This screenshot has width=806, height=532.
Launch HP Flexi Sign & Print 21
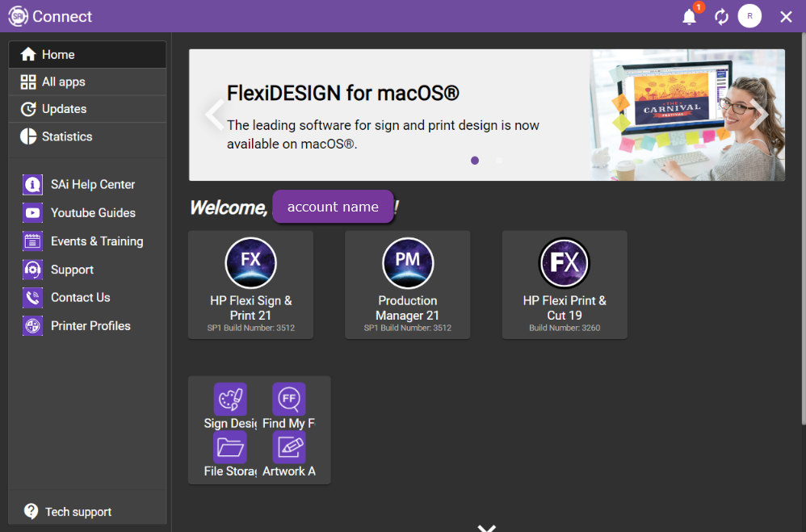click(x=251, y=285)
